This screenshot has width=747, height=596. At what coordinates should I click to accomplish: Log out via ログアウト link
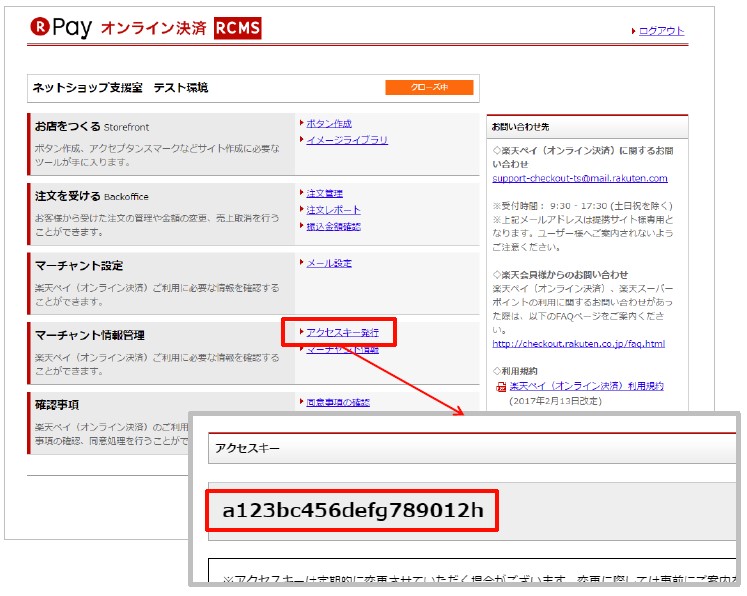[x=661, y=31]
